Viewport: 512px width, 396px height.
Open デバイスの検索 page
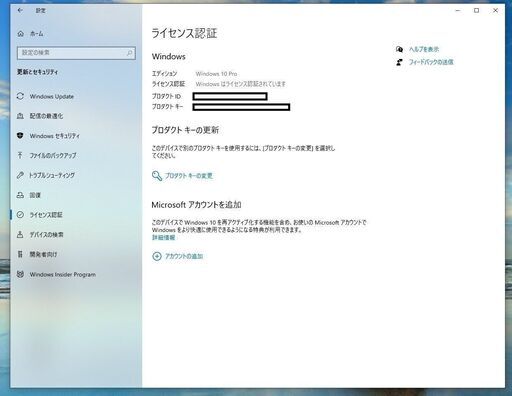pos(46,235)
